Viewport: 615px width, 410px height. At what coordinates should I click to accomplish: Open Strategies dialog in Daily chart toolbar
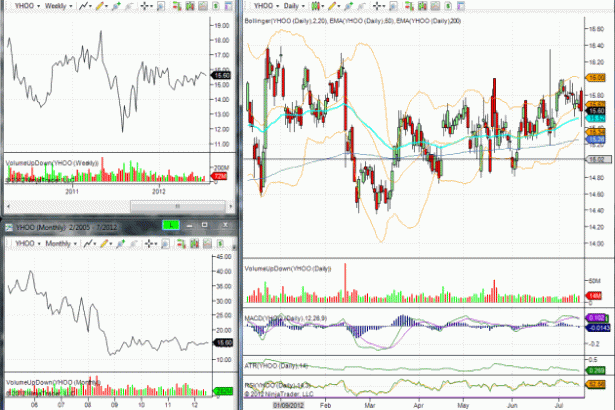pos(448,6)
